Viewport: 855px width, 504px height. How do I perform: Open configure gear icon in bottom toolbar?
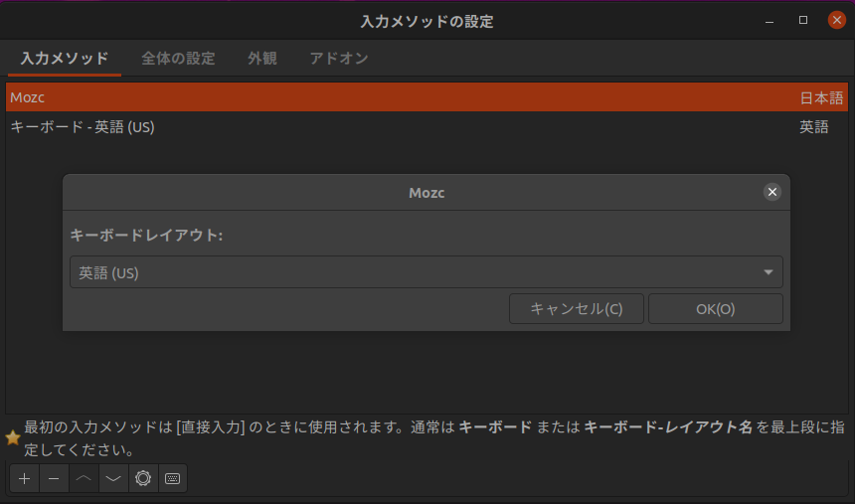pos(143,478)
